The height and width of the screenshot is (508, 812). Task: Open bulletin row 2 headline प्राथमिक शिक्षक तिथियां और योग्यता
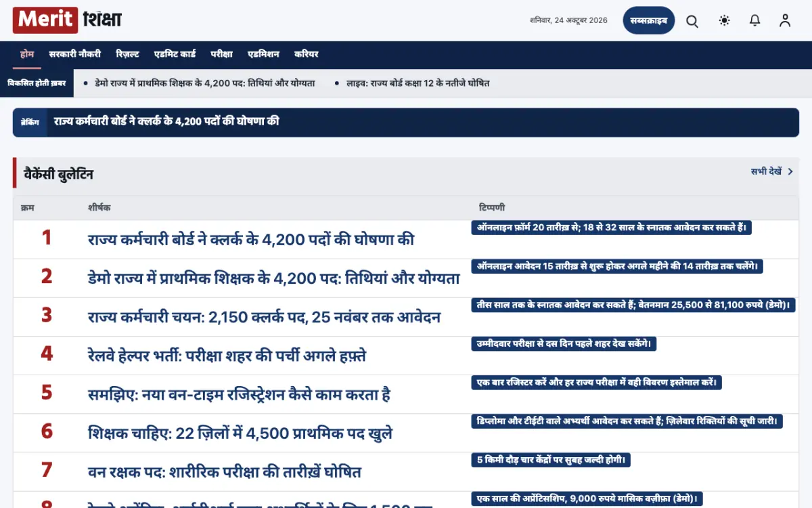coord(274,278)
